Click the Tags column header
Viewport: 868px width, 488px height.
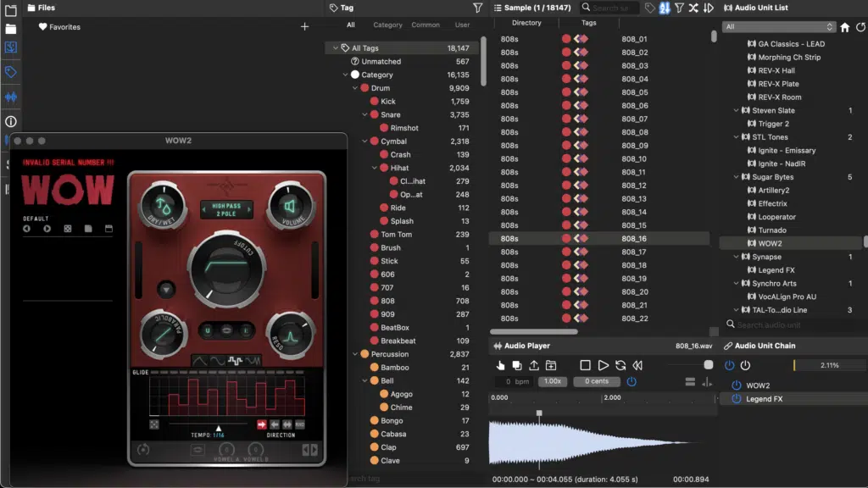coord(589,23)
